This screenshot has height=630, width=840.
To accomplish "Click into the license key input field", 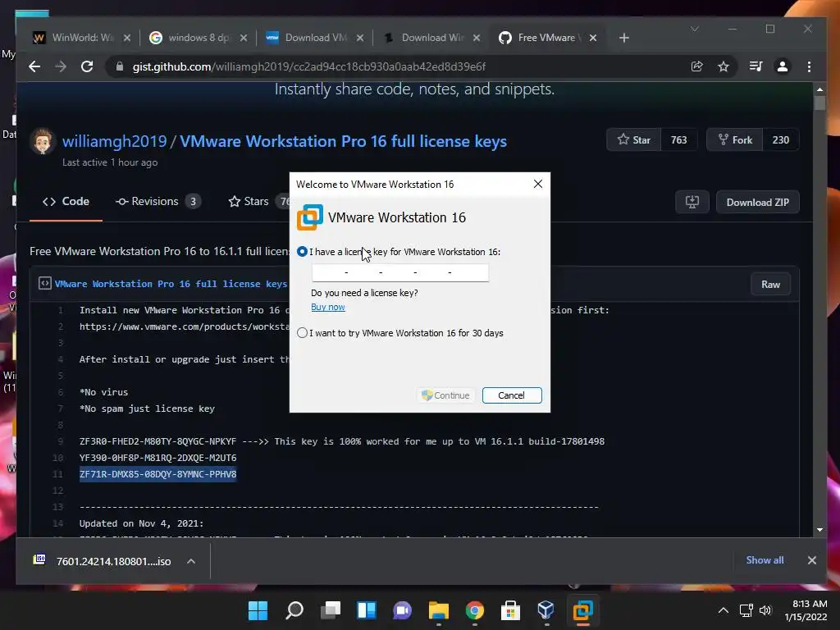I will pos(400,272).
